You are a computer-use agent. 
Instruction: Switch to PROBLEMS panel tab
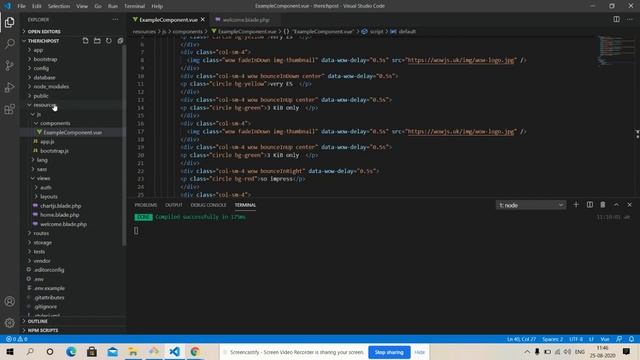[x=146, y=205]
